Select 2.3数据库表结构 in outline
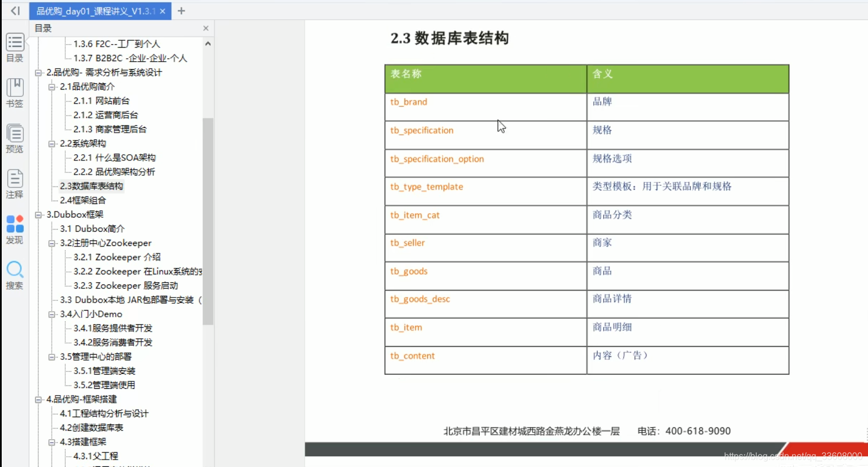Viewport: 868px width, 467px height. click(x=91, y=186)
